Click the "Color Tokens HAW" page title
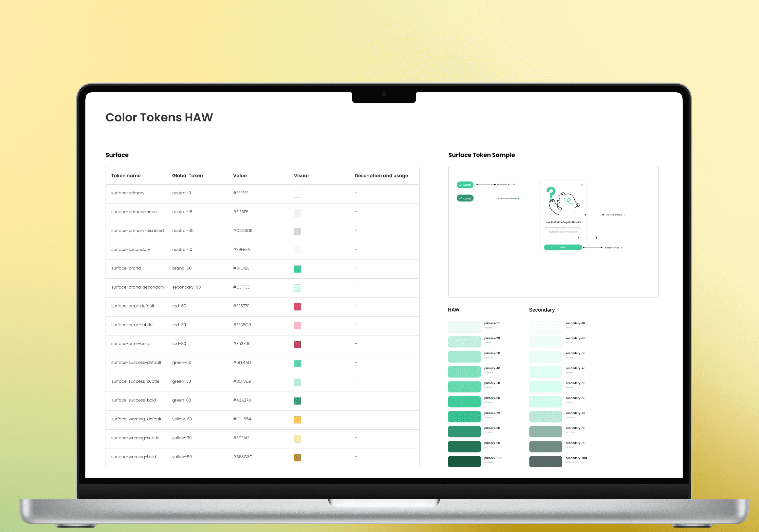Image resolution: width=759 pixels, height=532 pixels. click(x=159, y=117)
